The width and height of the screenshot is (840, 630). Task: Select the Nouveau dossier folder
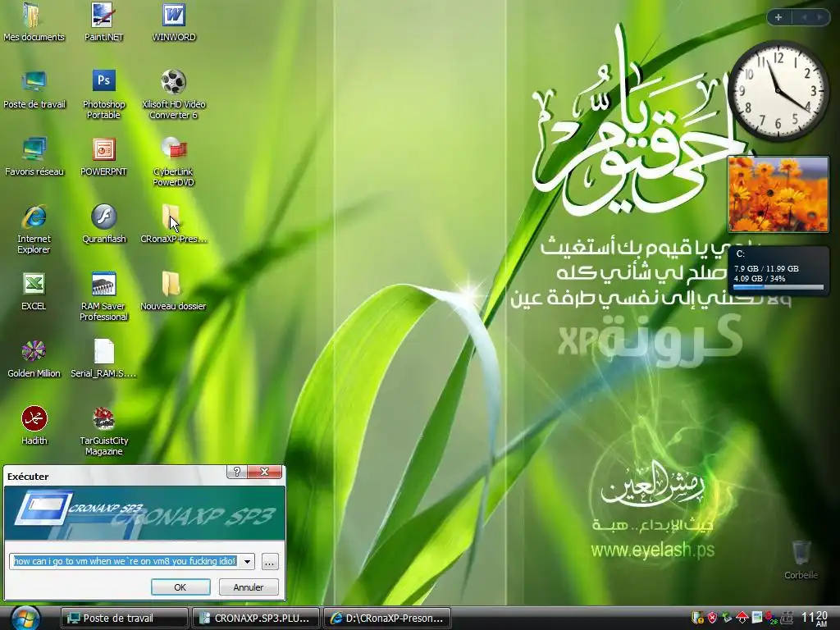click(174, 291)
